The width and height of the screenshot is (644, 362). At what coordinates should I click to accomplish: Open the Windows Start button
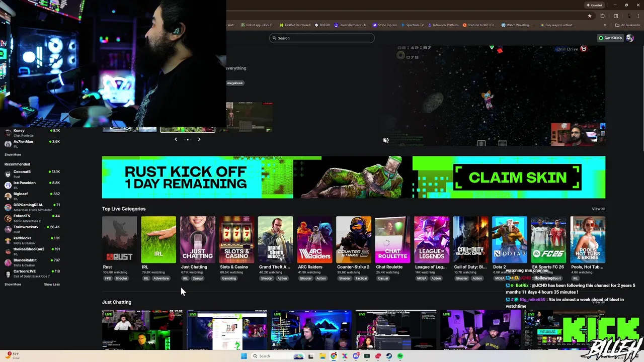coord(244,356)
